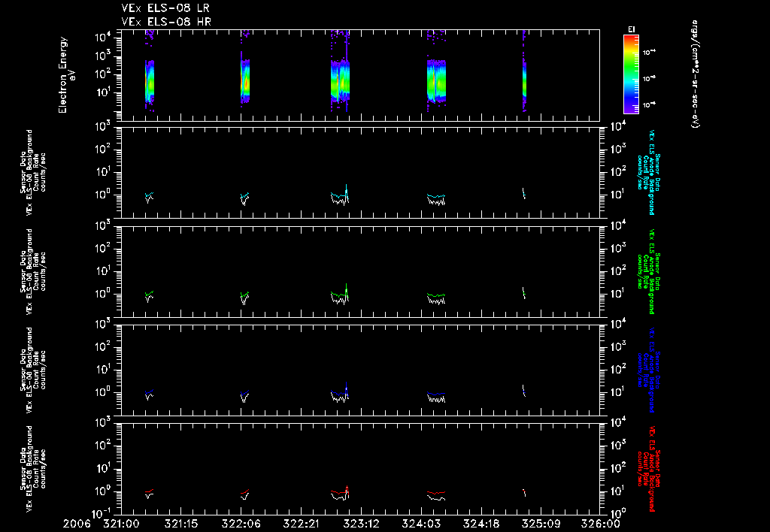Click left axis label of red trace panel
The height and width of the screenshot is (532, 770).
[x=33, y=469]
